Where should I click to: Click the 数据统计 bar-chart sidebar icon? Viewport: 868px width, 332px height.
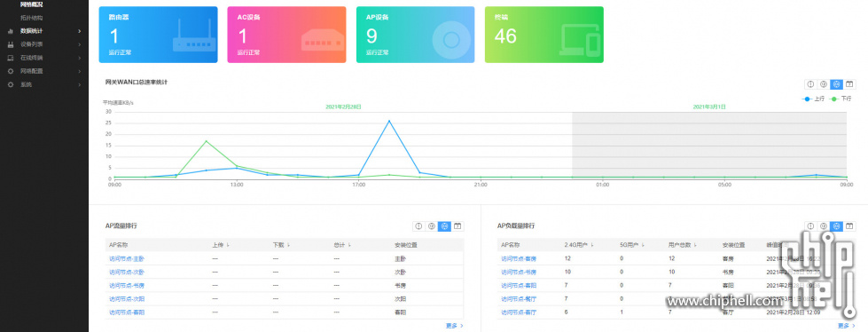(x=11, y=31)
